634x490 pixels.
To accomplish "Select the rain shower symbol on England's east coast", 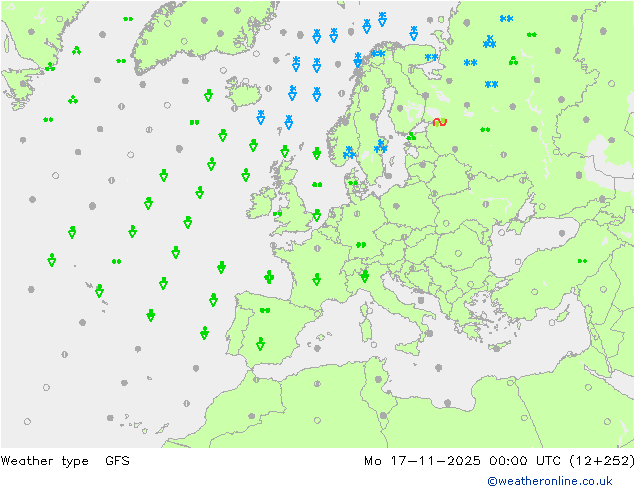I will coord(317,215).
